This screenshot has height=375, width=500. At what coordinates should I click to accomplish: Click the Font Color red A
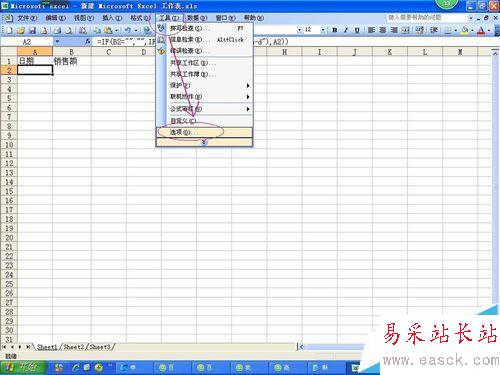(x=481, y=30)
